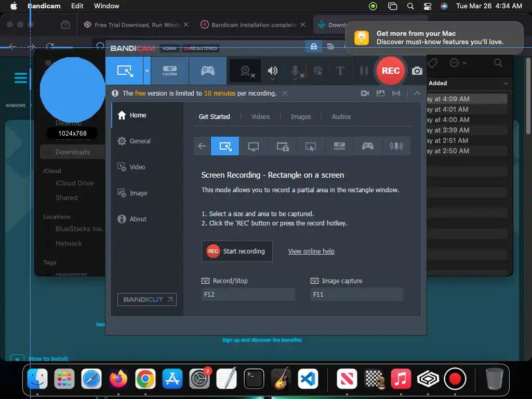Click the Finder tag icon

click(432, 63)
